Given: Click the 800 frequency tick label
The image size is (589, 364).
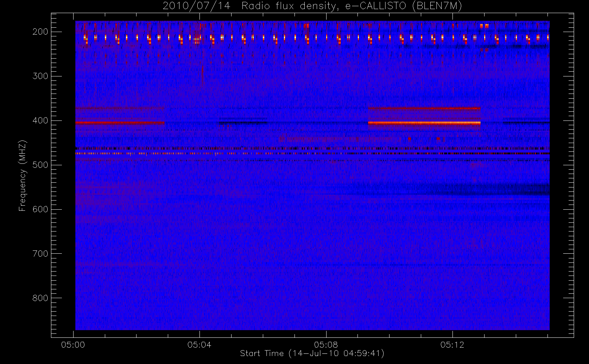Looking at the screenshot, I should pos(40,298).
